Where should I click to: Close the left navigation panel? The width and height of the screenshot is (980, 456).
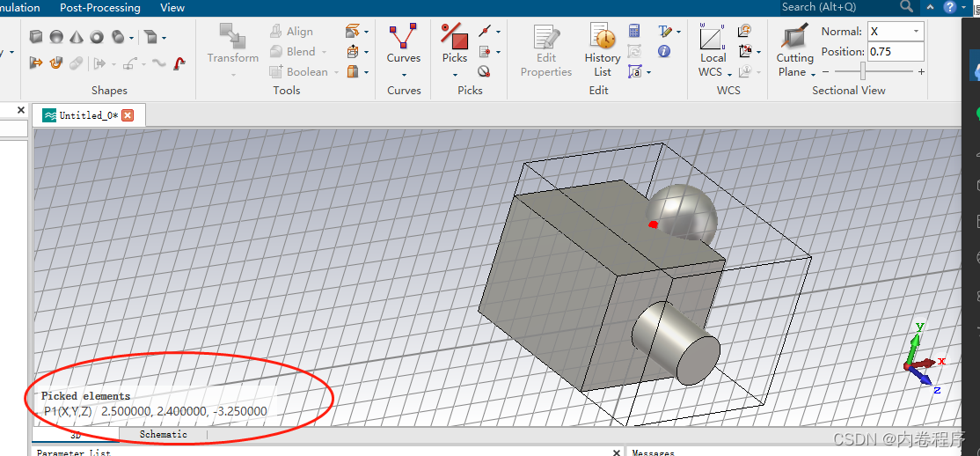[x=20, y=110]
